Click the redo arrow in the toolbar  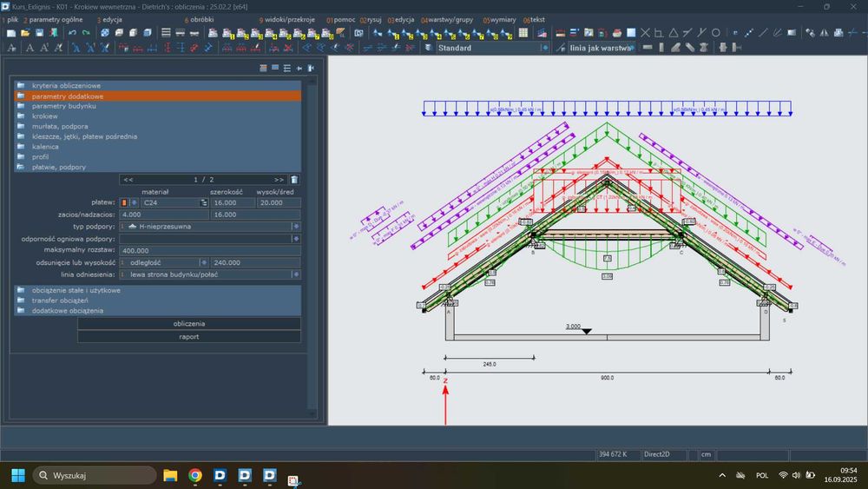click(x=86, y=33)
